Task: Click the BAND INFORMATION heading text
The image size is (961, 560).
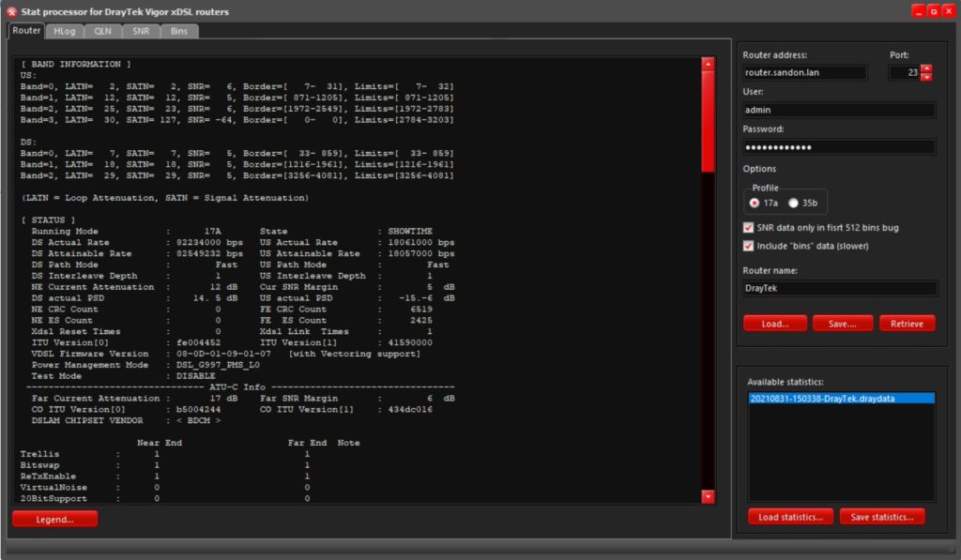Action: point(75,64)
